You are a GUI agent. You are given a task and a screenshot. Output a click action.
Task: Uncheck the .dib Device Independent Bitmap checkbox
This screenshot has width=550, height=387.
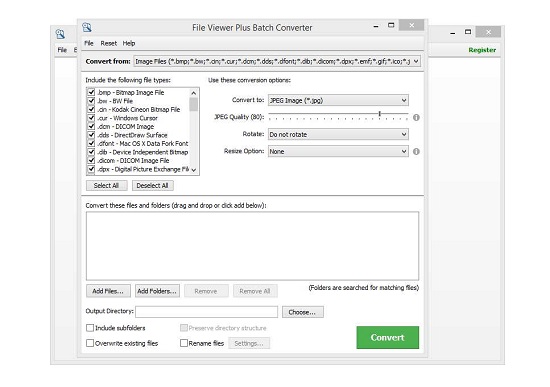[x=91, y=152]
